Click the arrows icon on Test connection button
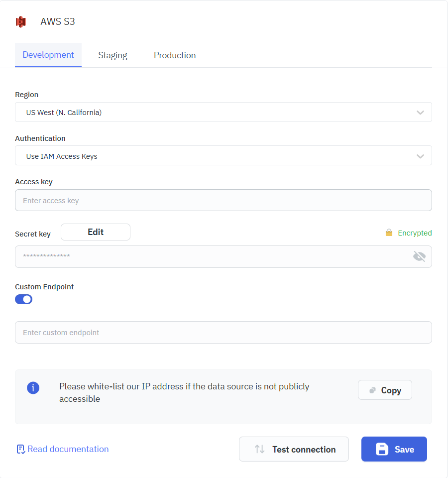448x478 pixels. click(260, 449)
